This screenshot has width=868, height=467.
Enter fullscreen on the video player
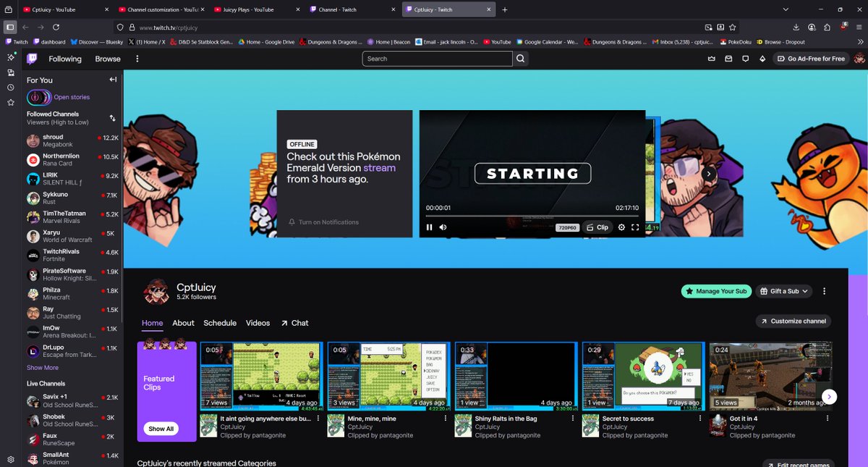tap(635, 227)
